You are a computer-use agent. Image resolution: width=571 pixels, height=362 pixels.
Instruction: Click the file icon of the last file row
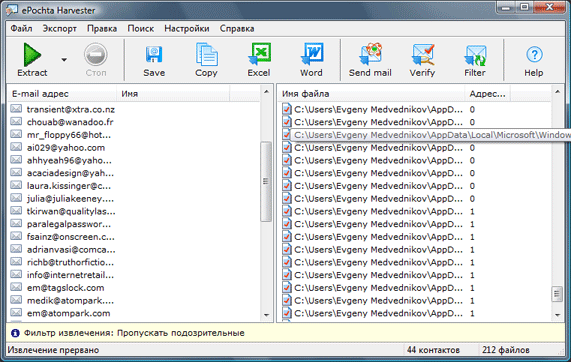pyautogui.click(x=287, y=313)
